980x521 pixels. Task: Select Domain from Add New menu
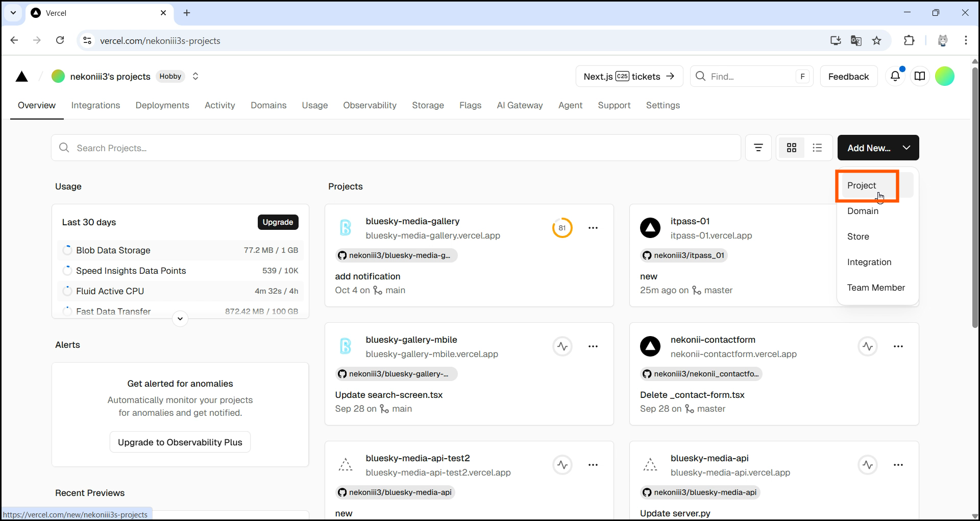tap(877, 211)
